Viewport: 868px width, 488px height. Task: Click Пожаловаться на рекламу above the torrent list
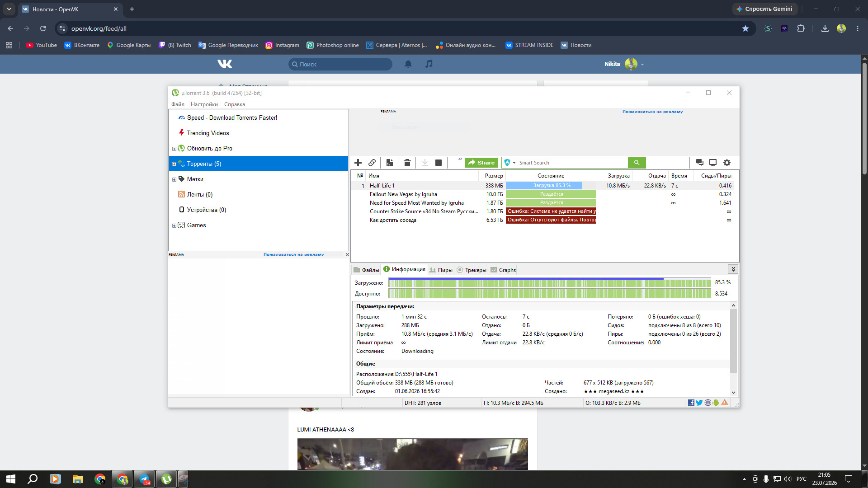pyautogui.click(x=652, y=112)
